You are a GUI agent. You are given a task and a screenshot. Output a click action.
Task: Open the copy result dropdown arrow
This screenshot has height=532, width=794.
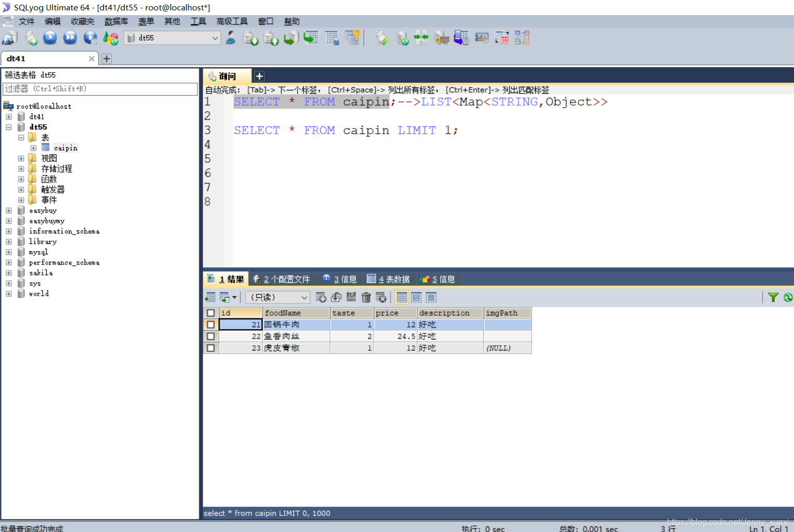click(x=235, y=297)
